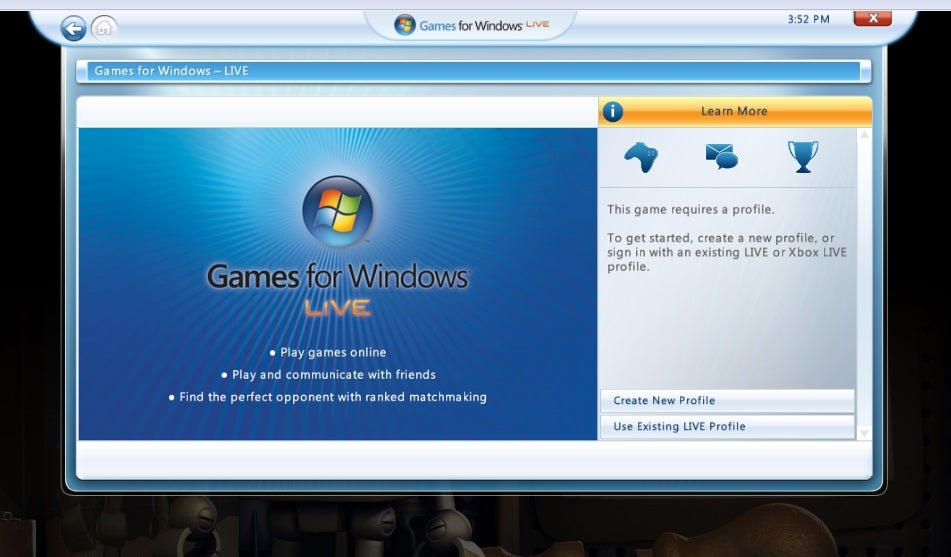Open the home icon button
This screenshot has height=557, width=951.
pos(104,28)
